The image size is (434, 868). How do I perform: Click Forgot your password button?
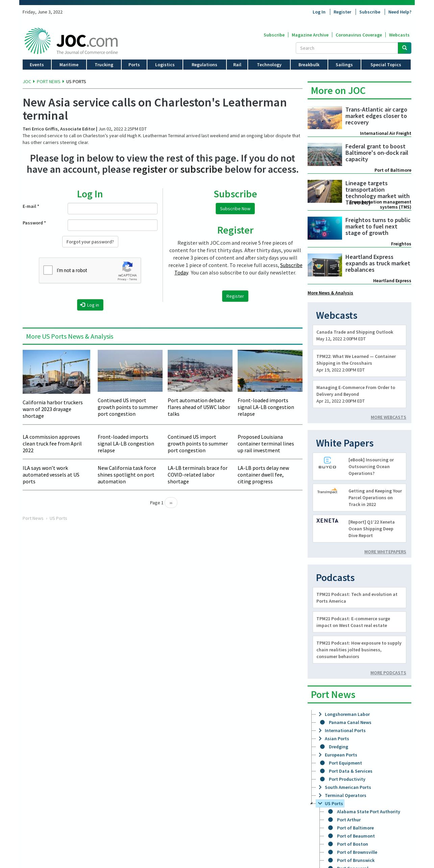pos(90,242)
